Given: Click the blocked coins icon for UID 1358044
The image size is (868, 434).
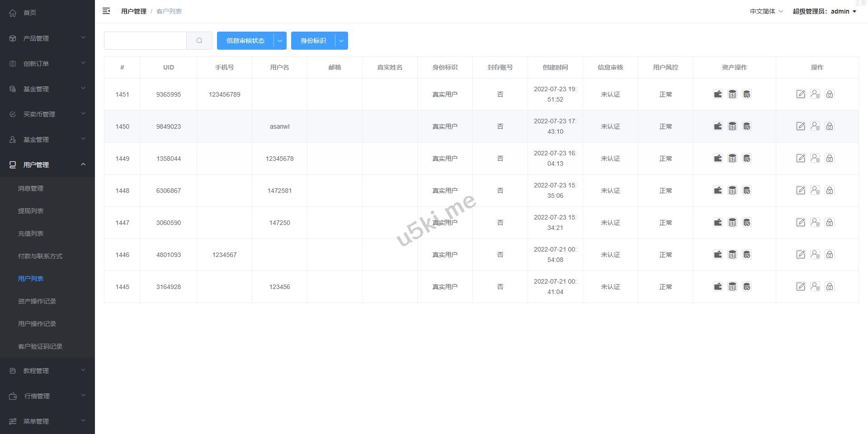Looking at the screenshot, I should click(746, 159).
